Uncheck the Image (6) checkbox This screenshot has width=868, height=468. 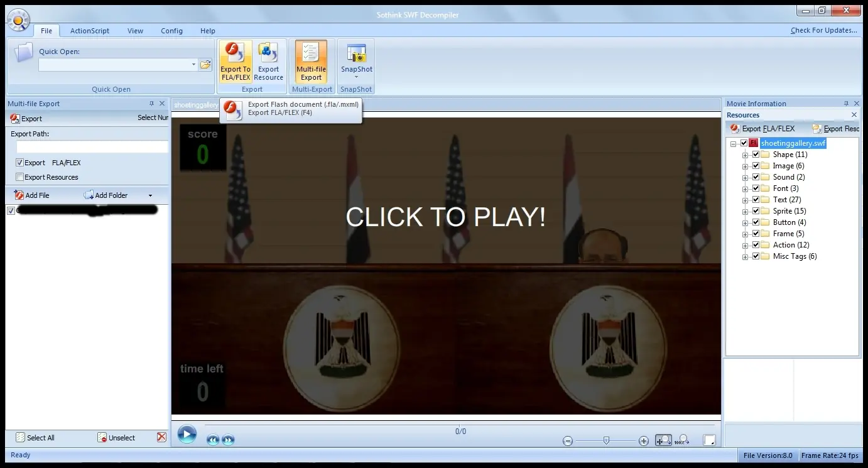coord(756,166)
